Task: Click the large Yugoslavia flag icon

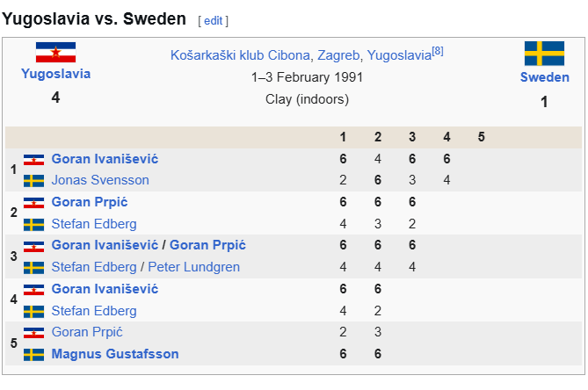Action: click(x=55, y=52)
